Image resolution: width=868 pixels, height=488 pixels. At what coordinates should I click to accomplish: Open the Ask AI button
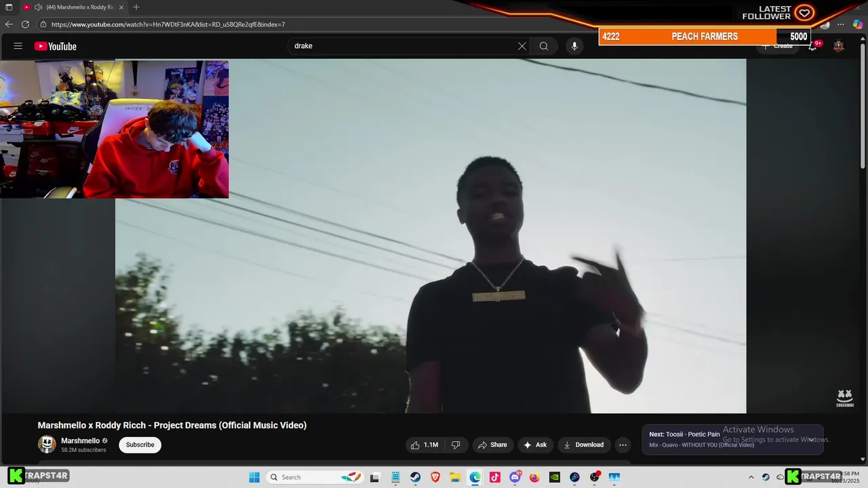[535, 445]
